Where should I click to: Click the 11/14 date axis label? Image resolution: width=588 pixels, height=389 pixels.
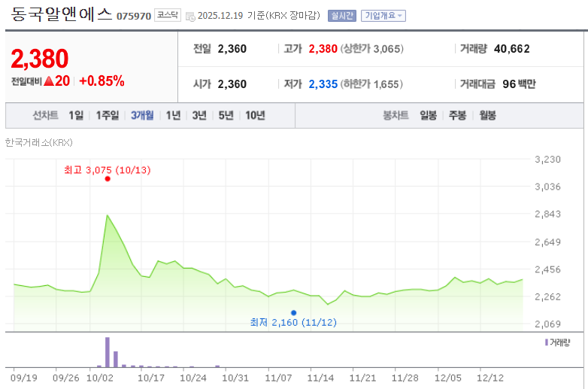click(x=320, y=378)
